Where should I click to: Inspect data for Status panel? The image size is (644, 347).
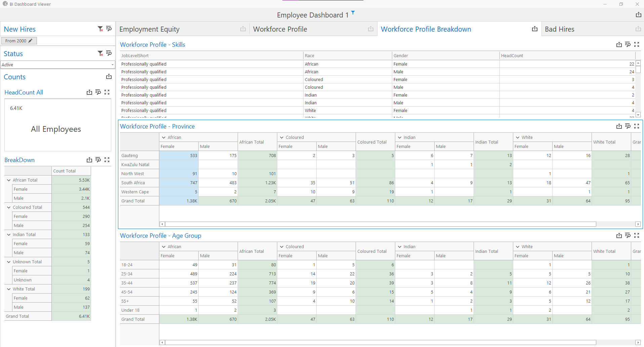click(x=109, y=53)
